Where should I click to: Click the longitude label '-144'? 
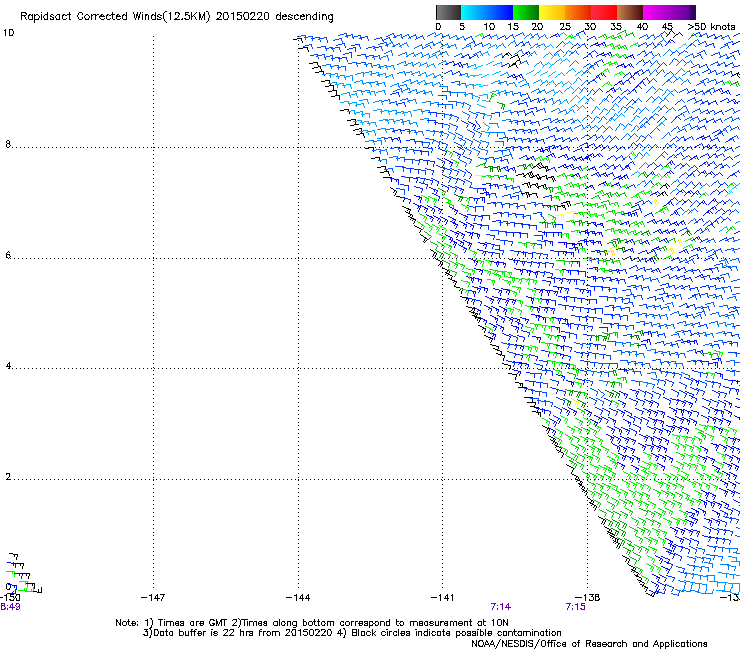[298, 598]
